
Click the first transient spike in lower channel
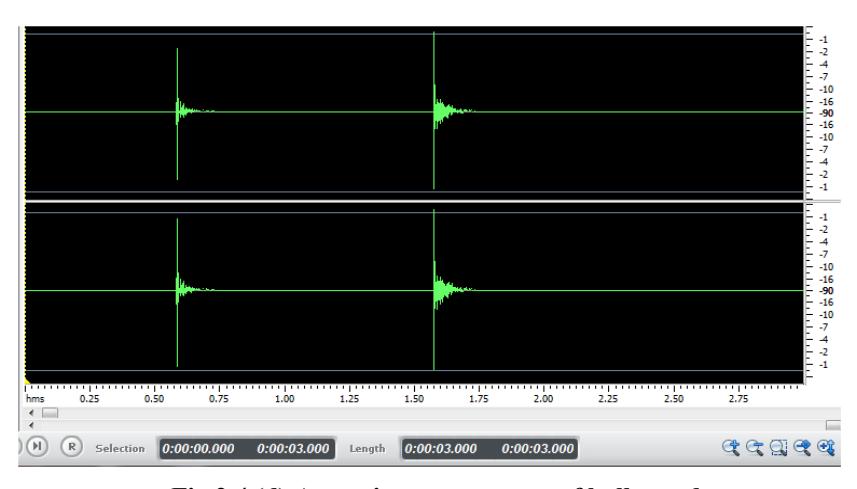click(x=177, y=291)
